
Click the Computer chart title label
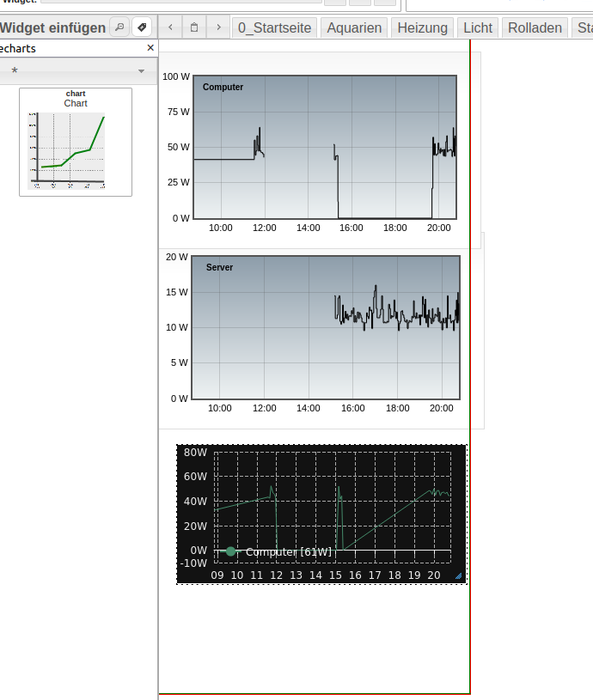click(x=223, y=87)
